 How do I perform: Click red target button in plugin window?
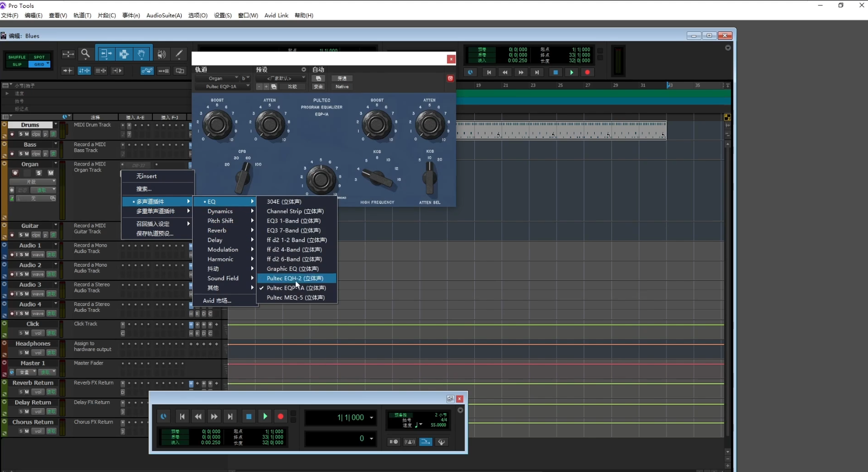450,78
